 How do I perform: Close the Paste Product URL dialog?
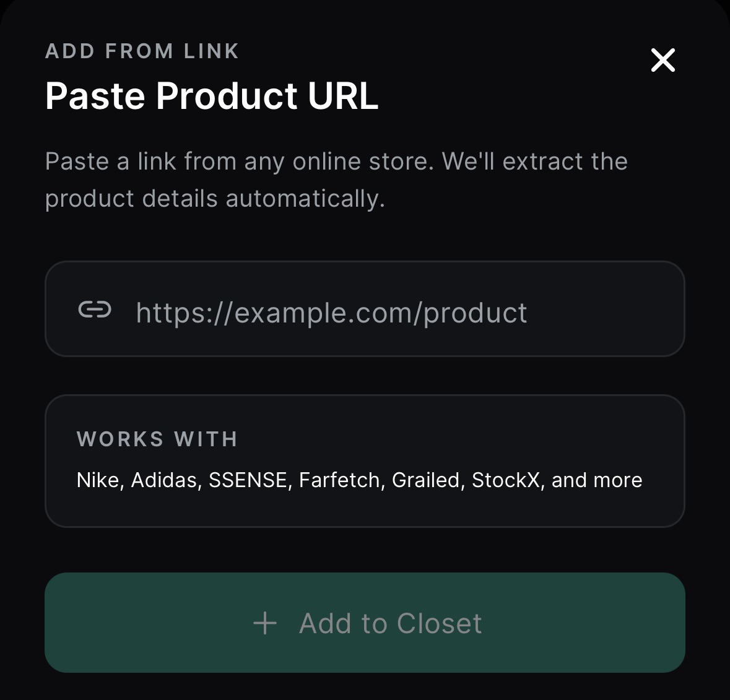(x=663, y=60)
